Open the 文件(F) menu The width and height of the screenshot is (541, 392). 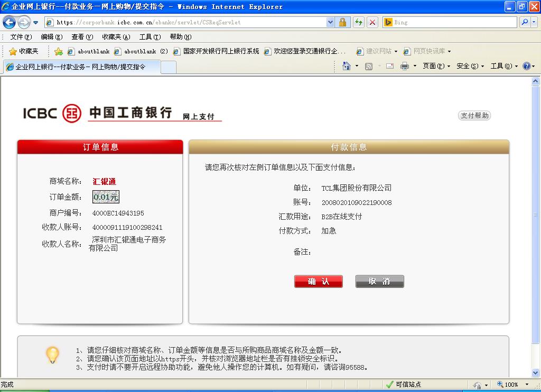tap(21, 36)
